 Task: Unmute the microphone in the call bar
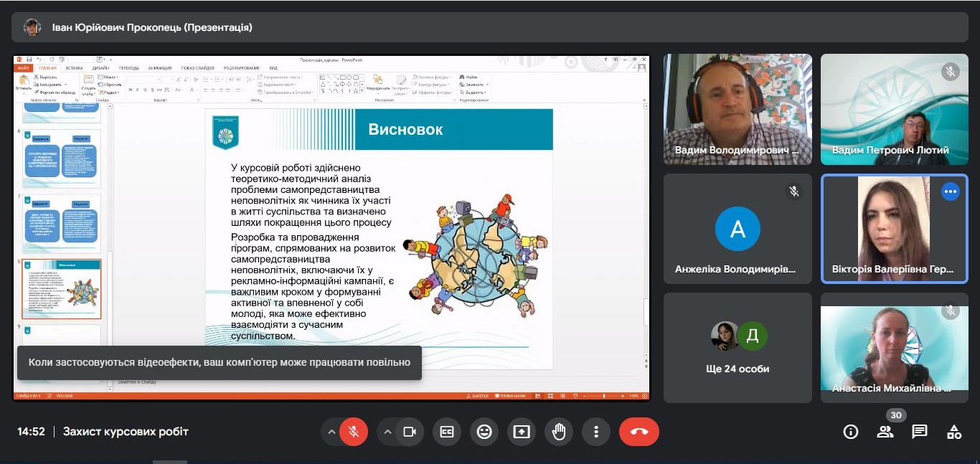(354, 432)
